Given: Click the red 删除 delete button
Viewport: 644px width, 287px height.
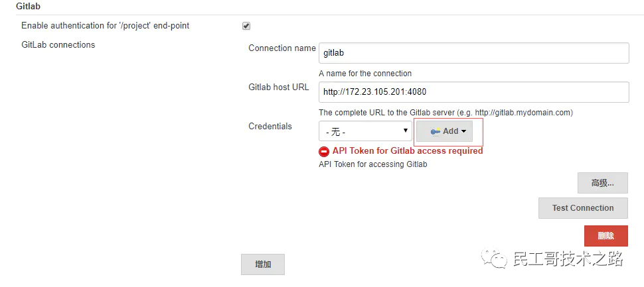Looking at the screenshot, I should click(605, 236).
